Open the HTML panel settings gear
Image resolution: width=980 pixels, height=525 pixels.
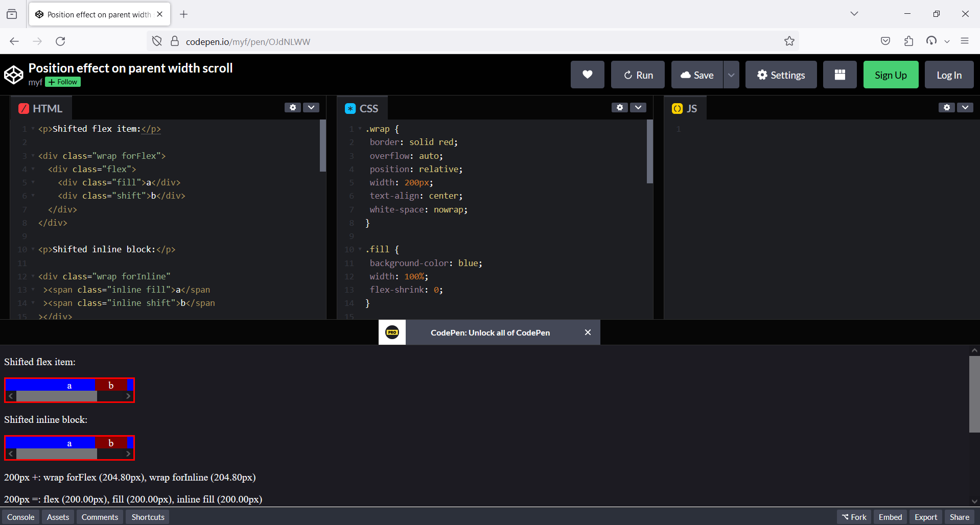pyautogui.click(x=292, y=107)
